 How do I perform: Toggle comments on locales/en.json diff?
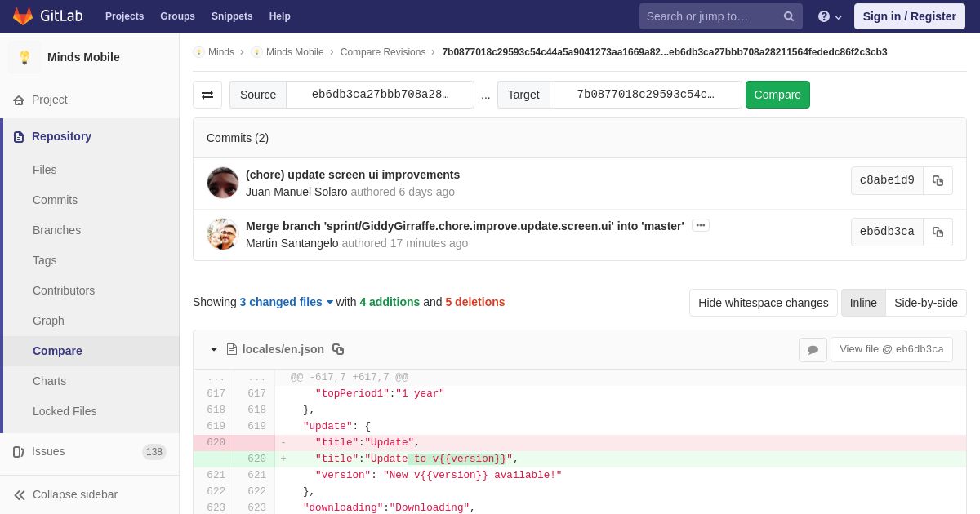[813, 349]
